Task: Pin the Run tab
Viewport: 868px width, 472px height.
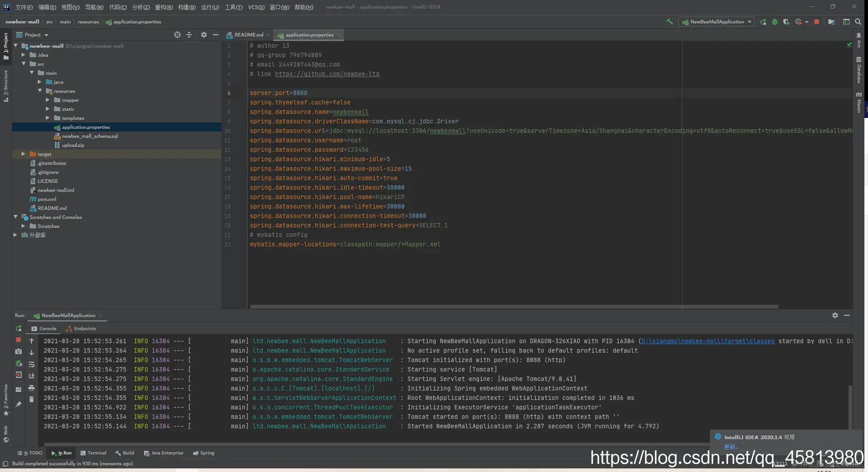Action: 18,404
